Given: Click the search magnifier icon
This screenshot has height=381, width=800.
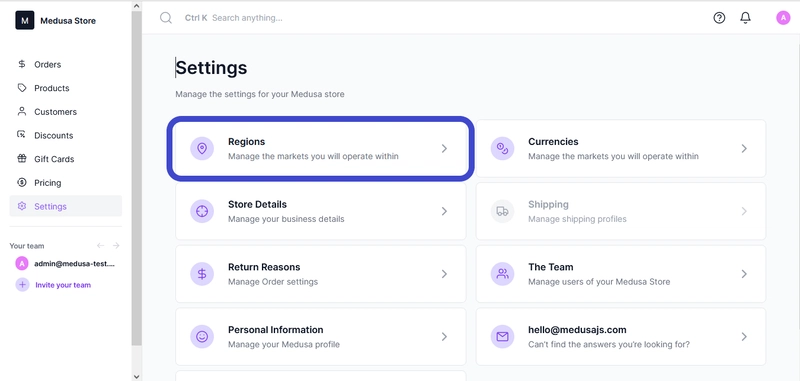Looking at the screenshot, I should pos(166,18).
